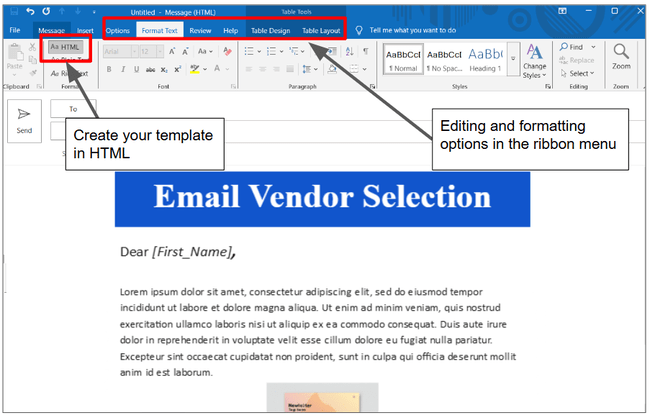Viewport: 650px width, 418px height.
Task: Open the Change Case Aa dropdown
Action: 205,51
